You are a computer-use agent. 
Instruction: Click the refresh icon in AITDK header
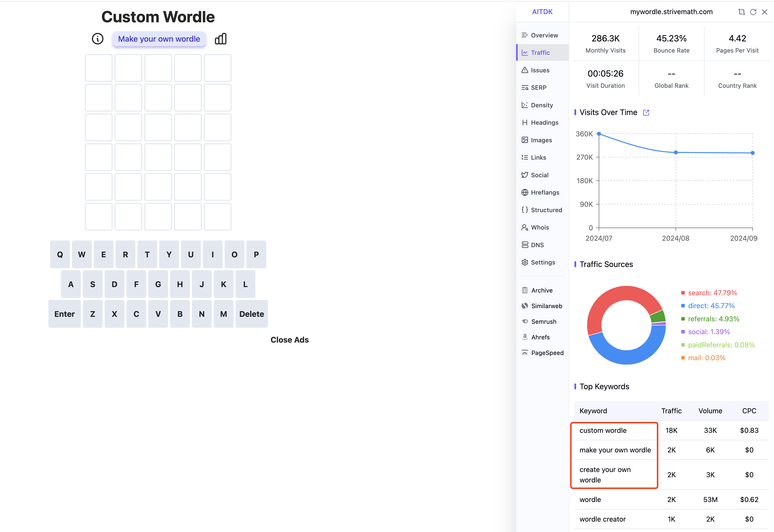point(753,12)
